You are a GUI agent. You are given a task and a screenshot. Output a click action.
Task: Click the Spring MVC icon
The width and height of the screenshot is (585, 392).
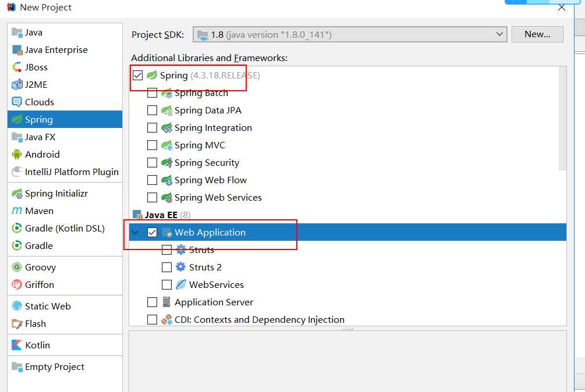click(166, 145)
